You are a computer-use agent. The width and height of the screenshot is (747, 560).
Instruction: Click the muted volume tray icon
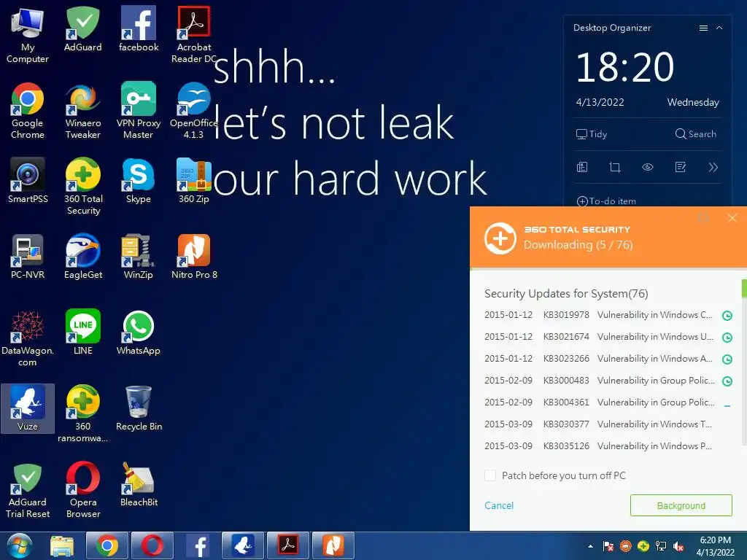click(x=678, y=546)
